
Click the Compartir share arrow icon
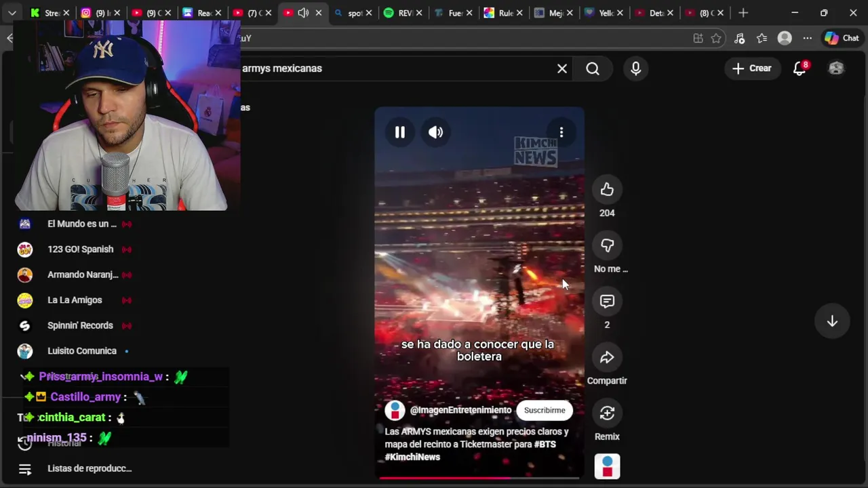point(607,357)
